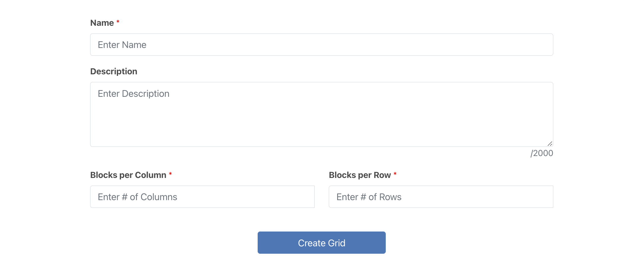Click the Name text input field
The width and height of the screenshot is (644, 270).
[x=321, y=45]
